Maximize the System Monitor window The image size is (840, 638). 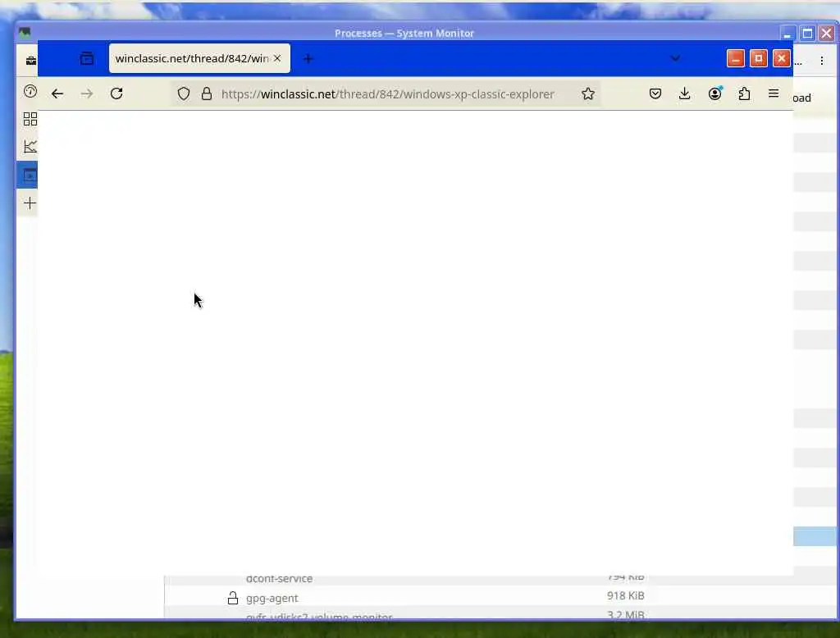pos(807,34)
